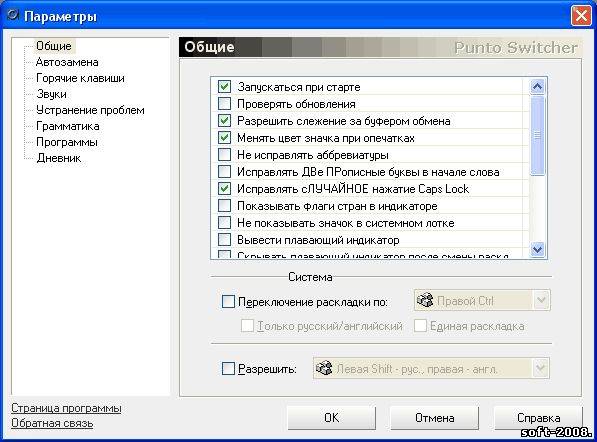Open Страница программы link
Screen dimensions: 597x442
click(x=66, y=408)
